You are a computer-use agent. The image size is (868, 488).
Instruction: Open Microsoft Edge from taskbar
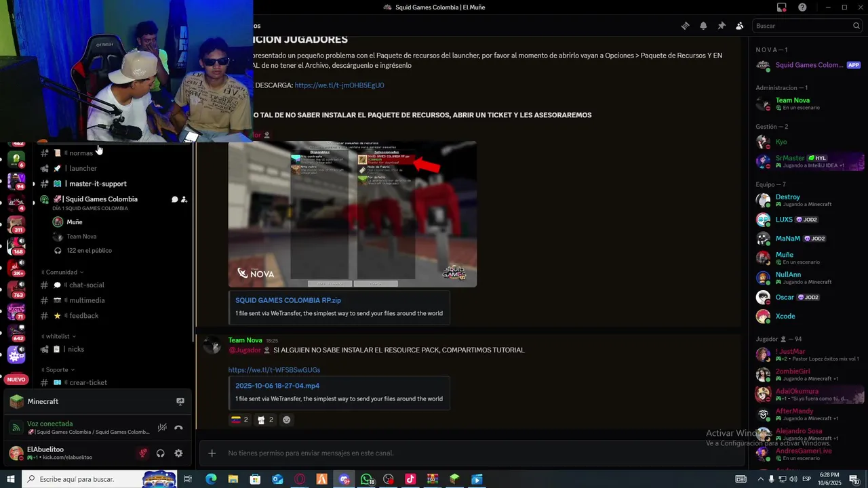tap(211, 479)
